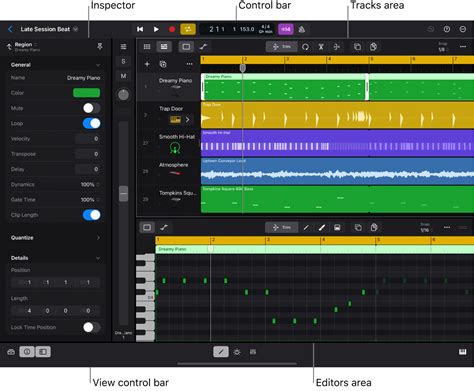Select the Split scissors tool in Tracks area
Viewport: 474px width, 391px height.
click(321, 47)
